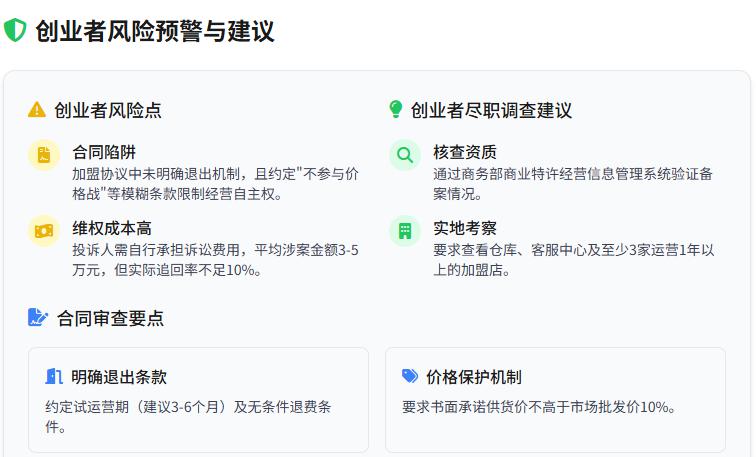Click the 实地考察 item title
Viewport: 756px width, 457px height.
(465, 228)
